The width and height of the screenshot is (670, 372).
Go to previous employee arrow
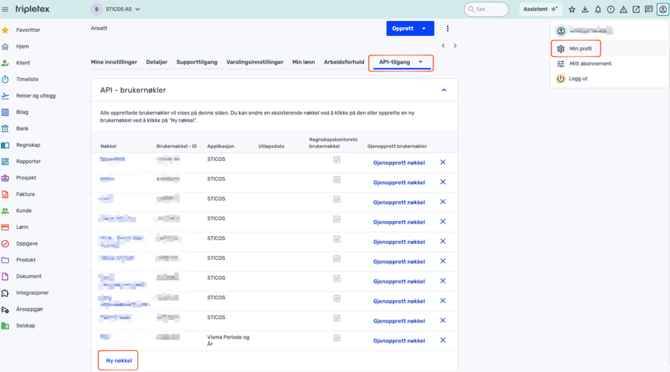coord(443,46)
